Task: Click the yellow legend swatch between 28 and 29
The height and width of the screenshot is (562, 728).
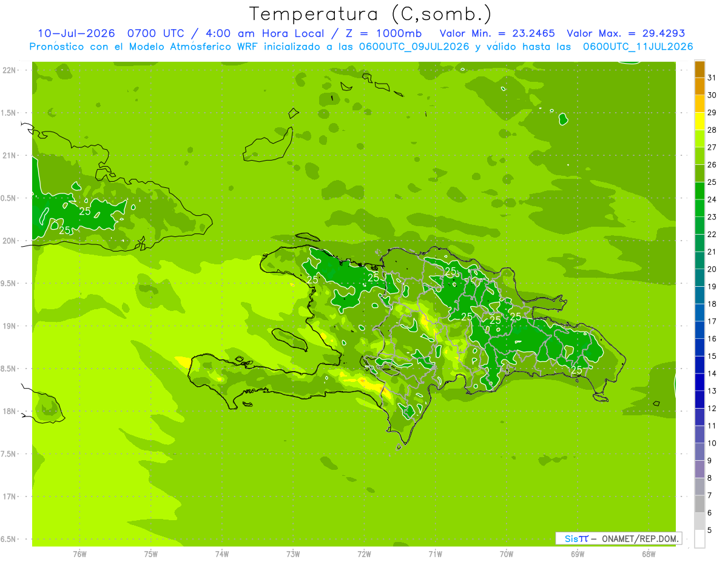Action: coord(699,121)
